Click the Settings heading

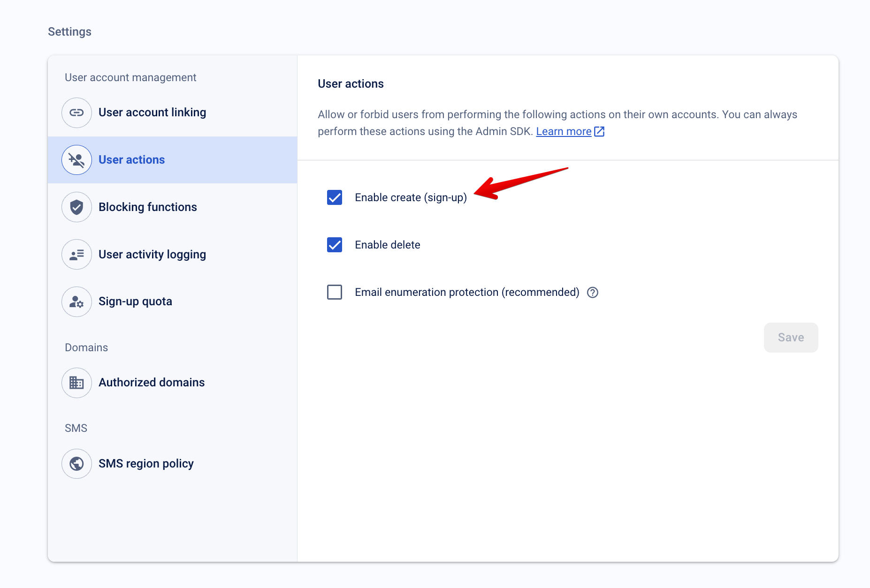[x=69, y=31]
